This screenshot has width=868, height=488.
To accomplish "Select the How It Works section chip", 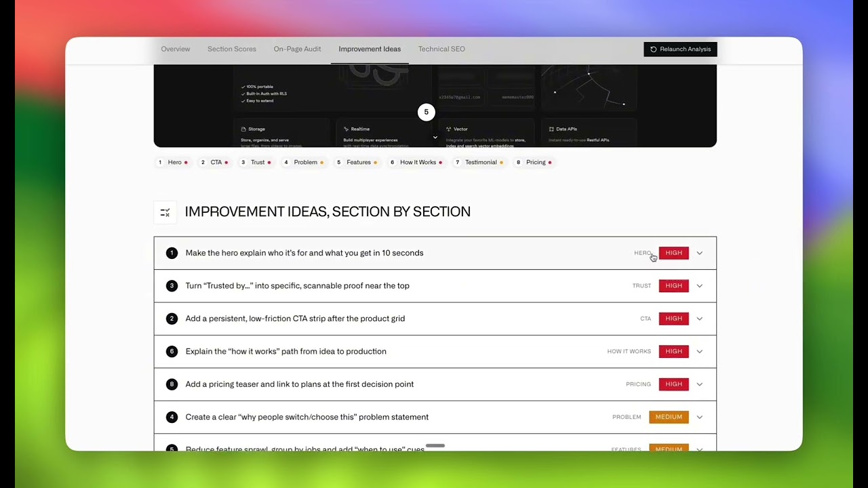I will (x=416, y=162).
